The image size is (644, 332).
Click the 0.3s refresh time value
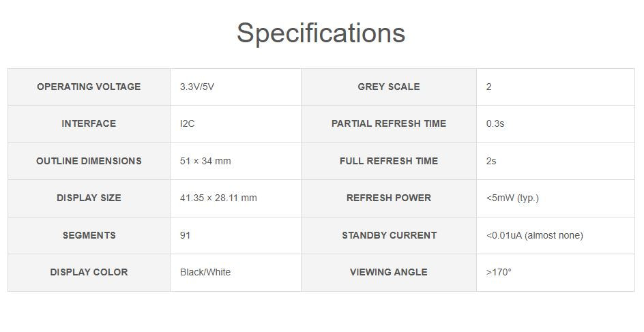point(495,123)
